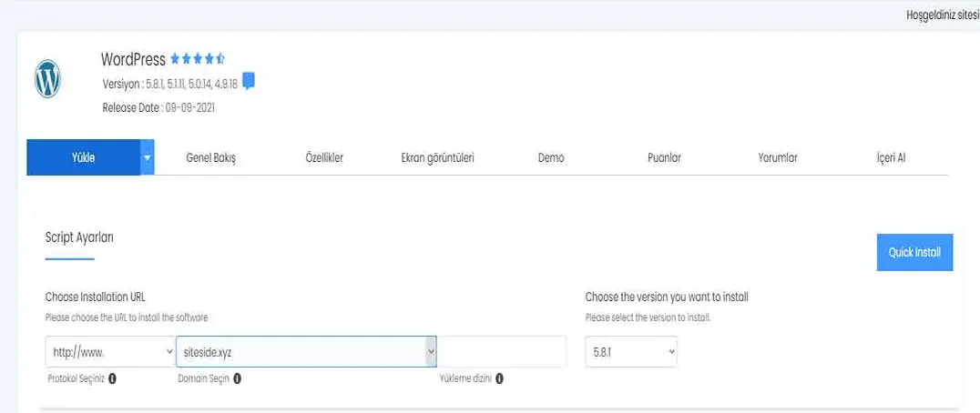Click the Release Date 09-09-2021 text
The height and width of the screenshot is (413, 980).
pos(158,107)
